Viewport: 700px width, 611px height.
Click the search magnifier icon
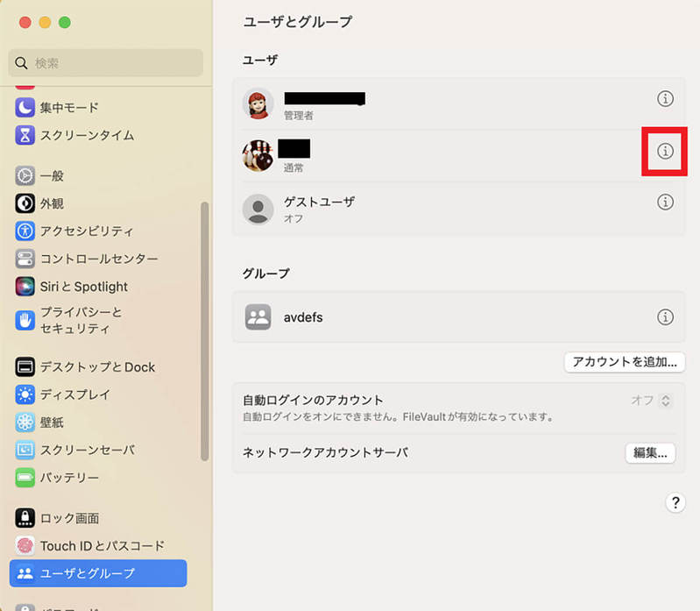21,63
